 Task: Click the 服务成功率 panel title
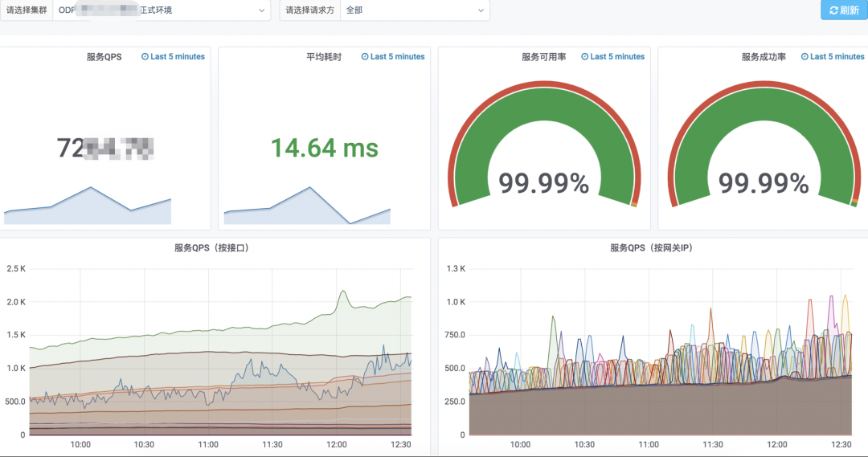(764, 56)
